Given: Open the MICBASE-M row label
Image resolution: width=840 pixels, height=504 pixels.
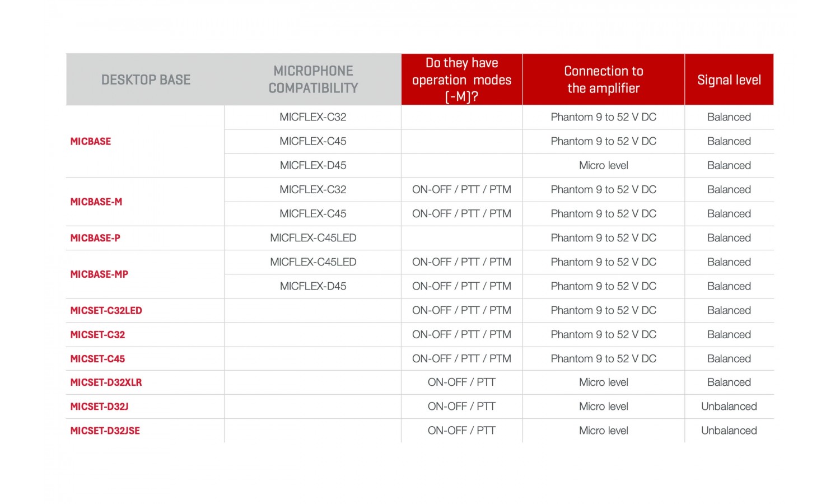Looking at the screenshot, I should [96, 202].
